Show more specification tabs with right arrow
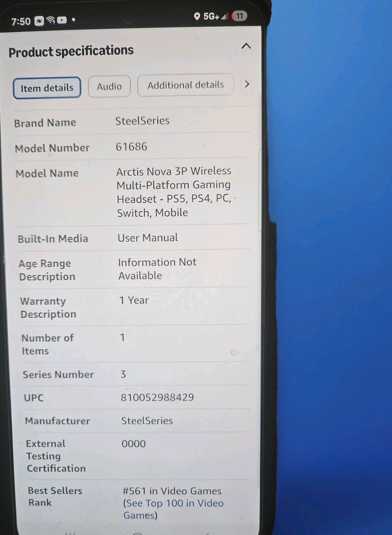 [x=247, y=84]
